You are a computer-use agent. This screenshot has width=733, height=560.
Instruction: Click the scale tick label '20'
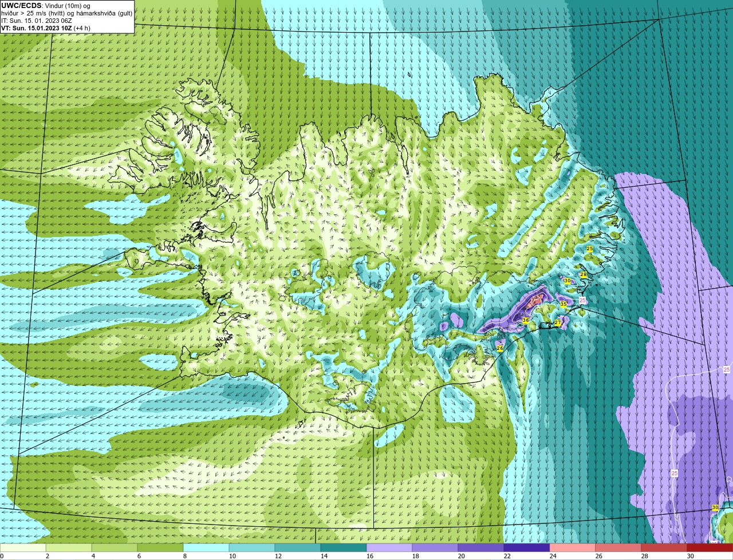(461, 556)
